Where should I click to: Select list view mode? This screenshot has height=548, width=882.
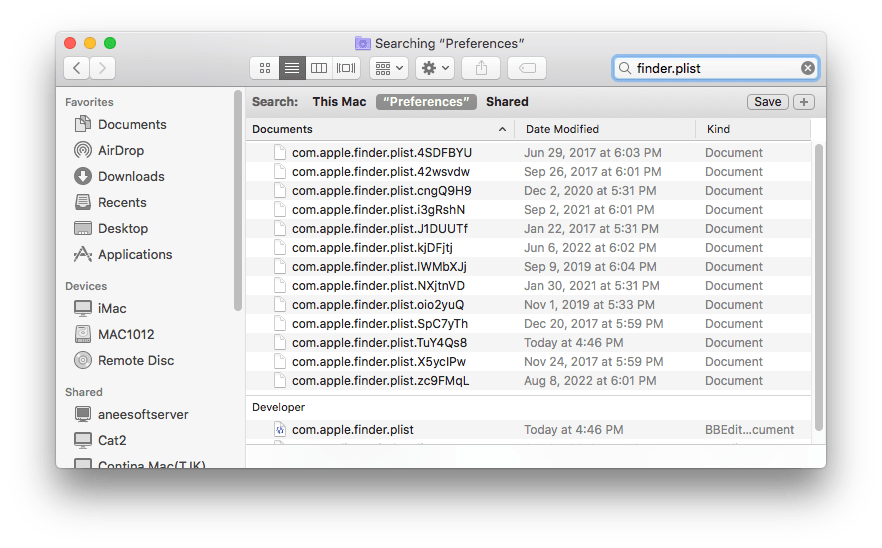click(x=292, y=68)
